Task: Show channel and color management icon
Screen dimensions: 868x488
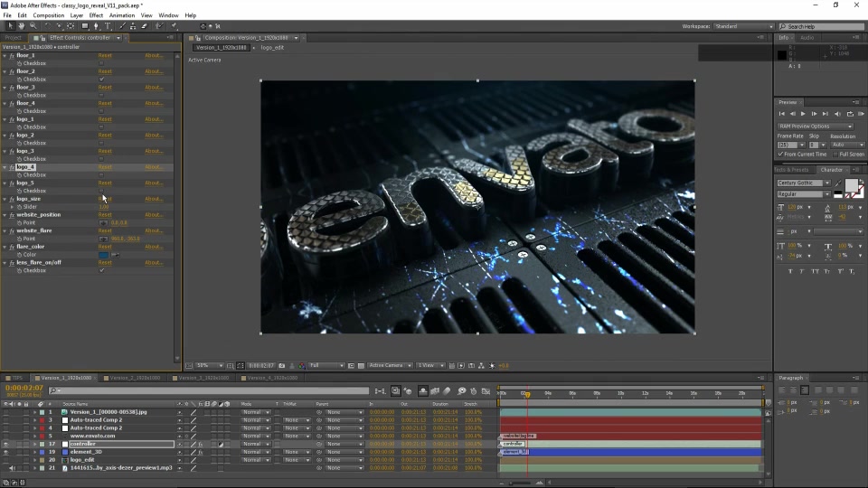Action: tap(302, 366)
